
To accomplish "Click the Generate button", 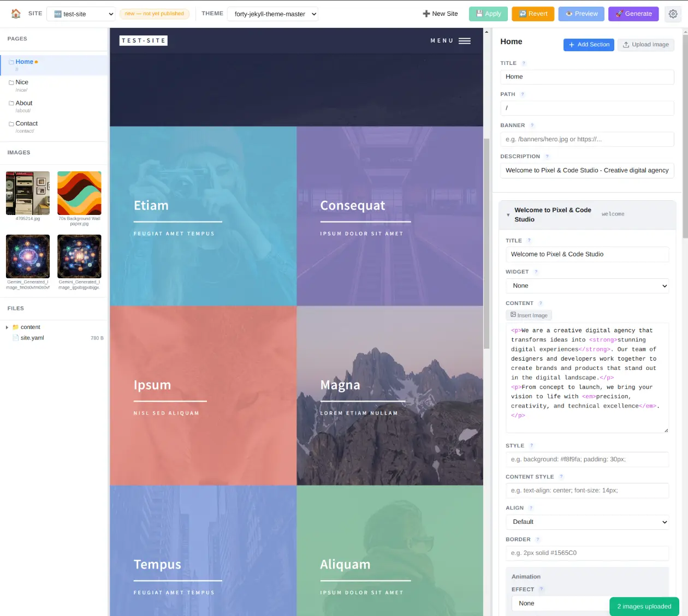I will 633,14.
